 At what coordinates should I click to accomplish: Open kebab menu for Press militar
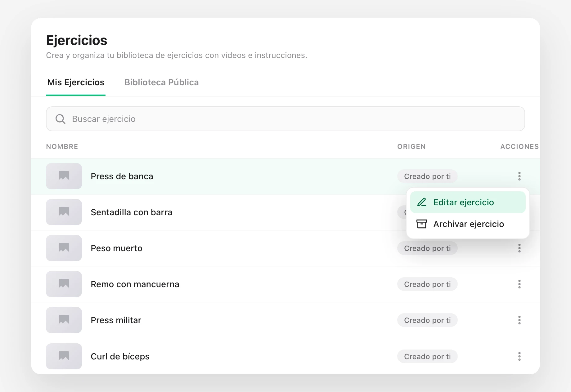(519, 320)
